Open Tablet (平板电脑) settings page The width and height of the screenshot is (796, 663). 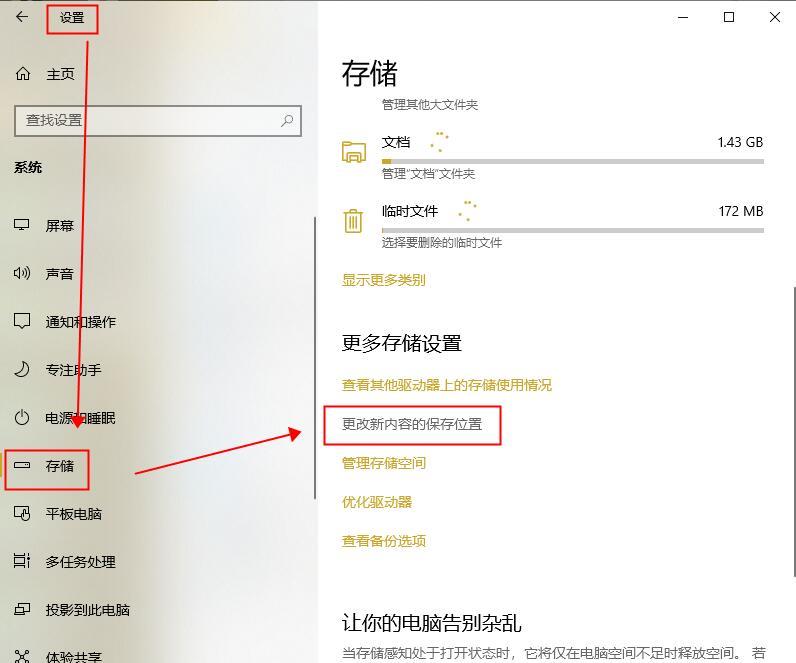pyautogui.click(x=73, y=514)
